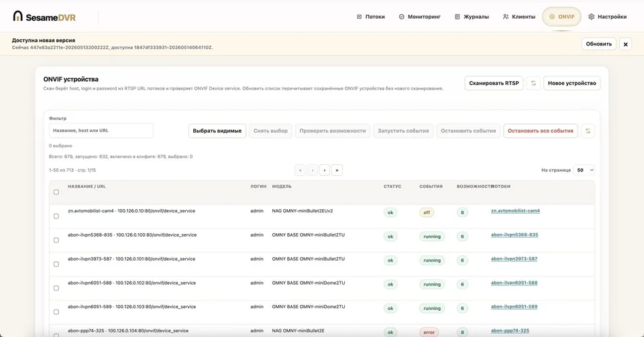Click the СТАТУС column header
The width and height of the screenshot is (644, 337).
[x=392, y=186]
